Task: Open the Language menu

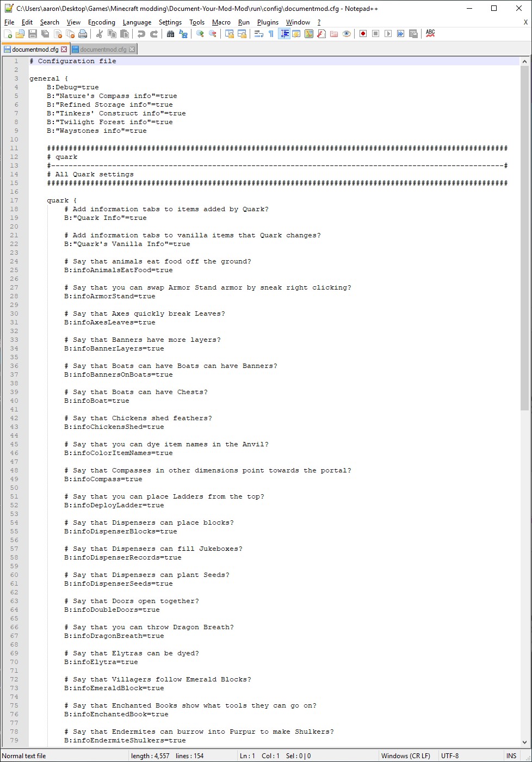Action: 137,22
